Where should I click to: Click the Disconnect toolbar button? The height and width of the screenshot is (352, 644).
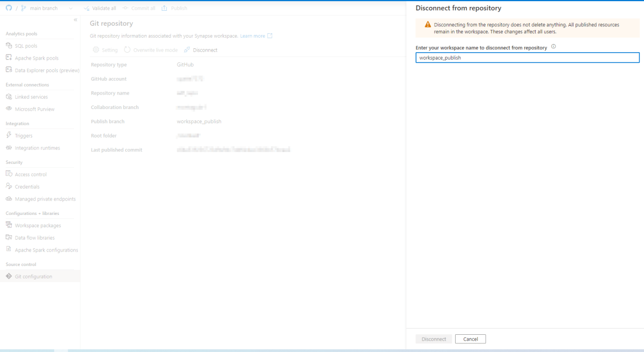pyautogui.click(x=200, y=50)
